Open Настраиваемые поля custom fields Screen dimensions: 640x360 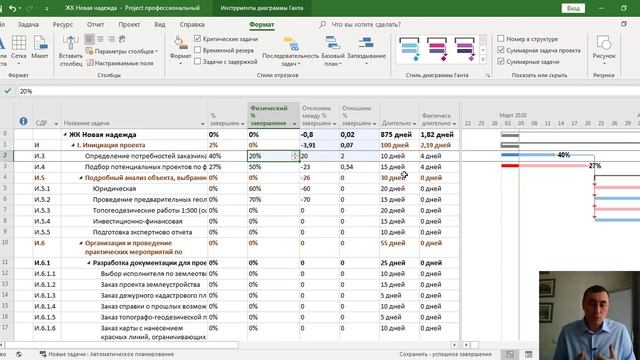coord(120,63)
